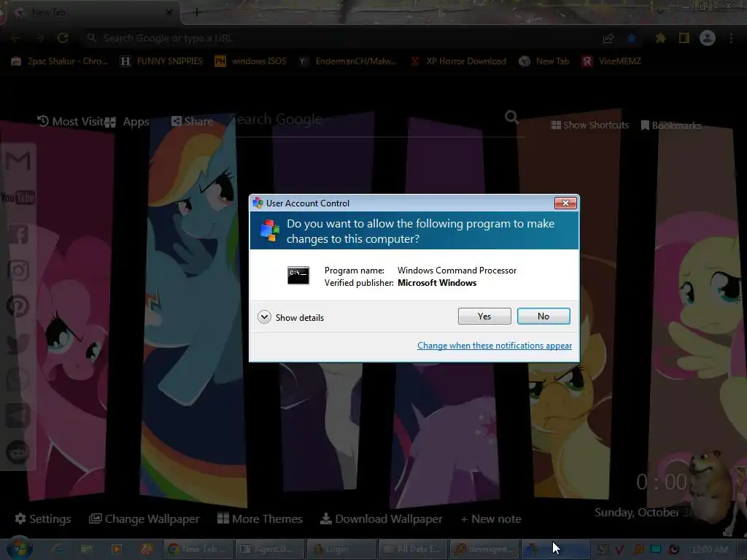This screenshot has height=560, width=747.
Task: Switch to 'devmgmt...' taskbar button
Action: 484,549
